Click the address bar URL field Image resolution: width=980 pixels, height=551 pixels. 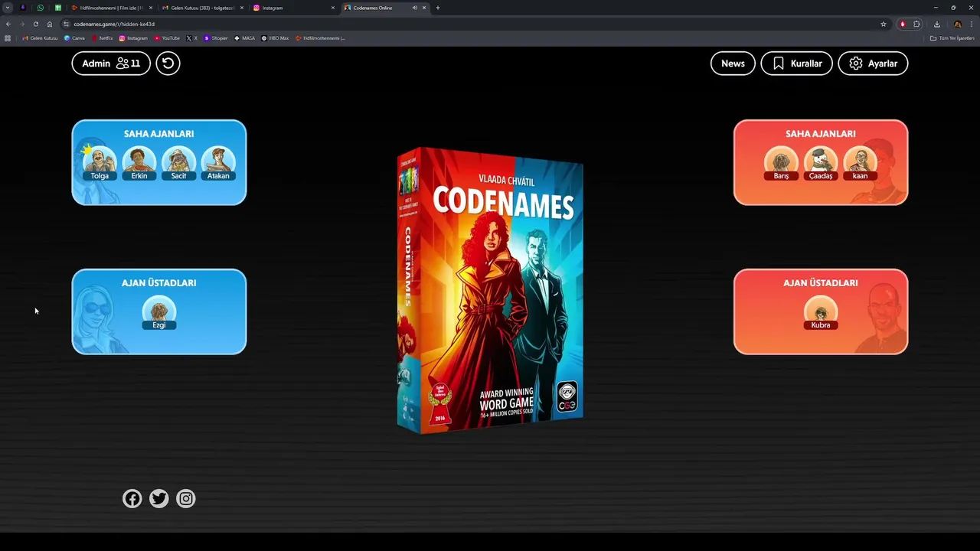(475, 24)
